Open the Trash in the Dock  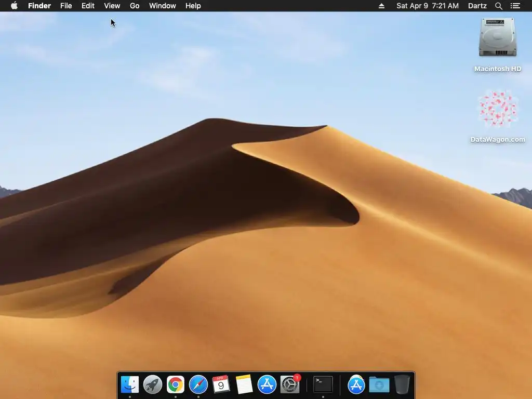[x=402, y=384]
